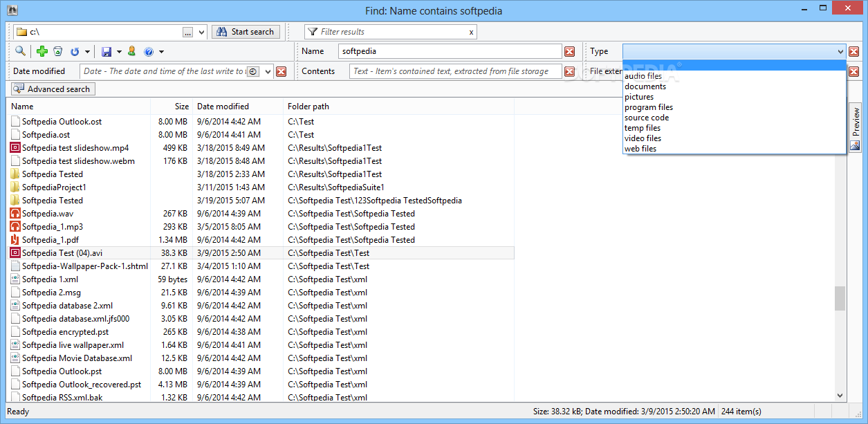Click the XML icon of Softpedia Movie Database.xml
Image resolution: width=868 pixels, height=424 pixels.
pyautogui.click(x=15, y=358)
